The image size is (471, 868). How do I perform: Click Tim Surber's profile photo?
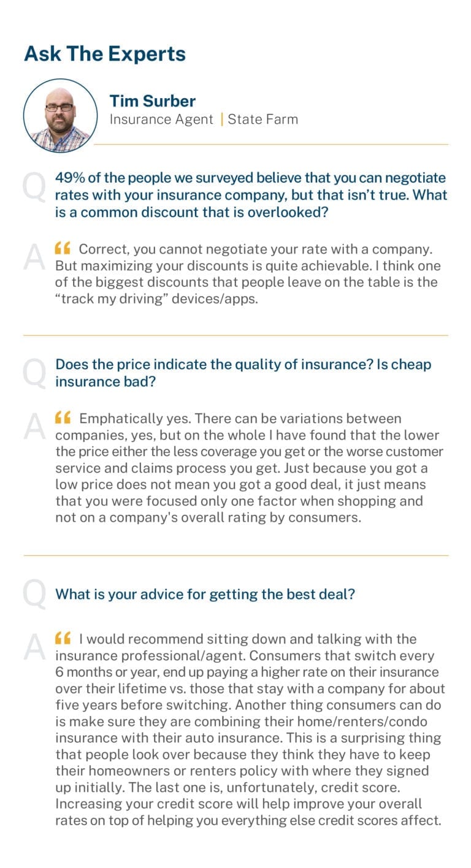pos(60,115)
